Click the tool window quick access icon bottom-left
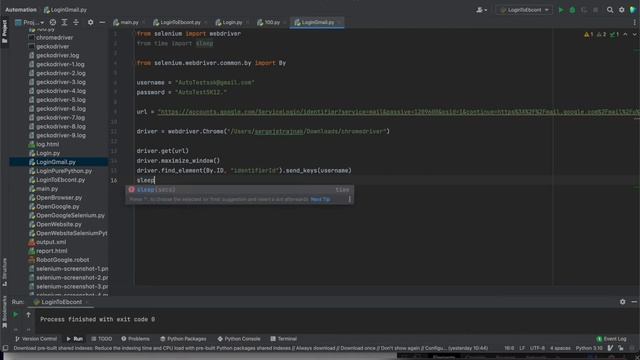Image resolution: width=640 pixels, height=360 pixels. pyautogui.click(x=5, y=349)
